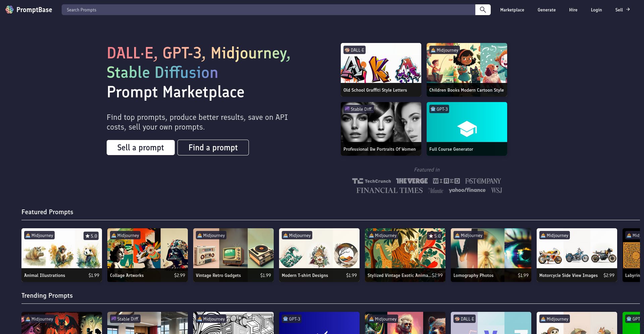644x334 pixels.
Task: Click Midjourney badge on Animal Illustrations card
Action: pos(39,235)
